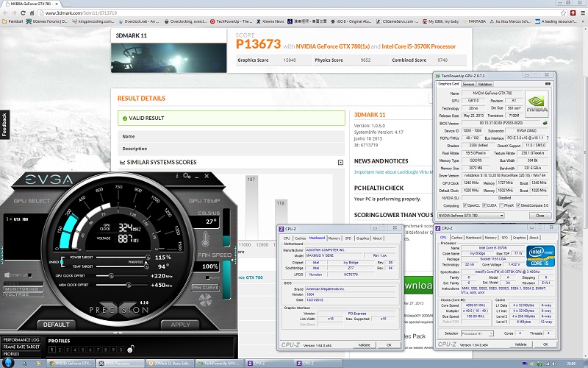The image size is (588, 368).
Task: Click the Bus Interface question mark in GPU-Z
Action: tap(547, 138)
